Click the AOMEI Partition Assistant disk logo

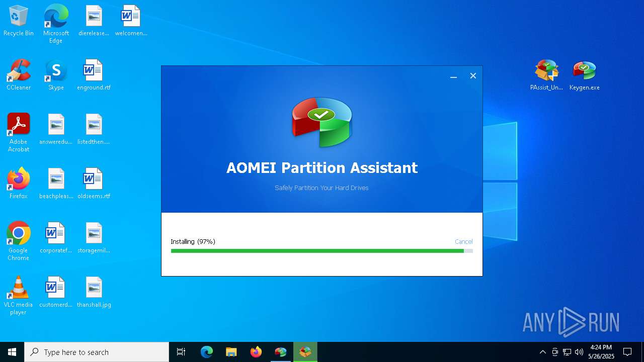[x=322, y=122]
